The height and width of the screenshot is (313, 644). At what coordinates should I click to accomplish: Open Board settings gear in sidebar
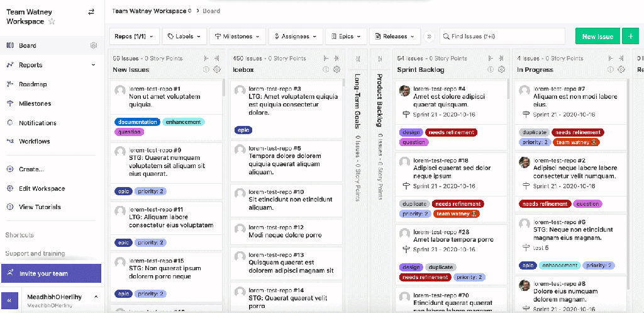[x=93, y=45]
